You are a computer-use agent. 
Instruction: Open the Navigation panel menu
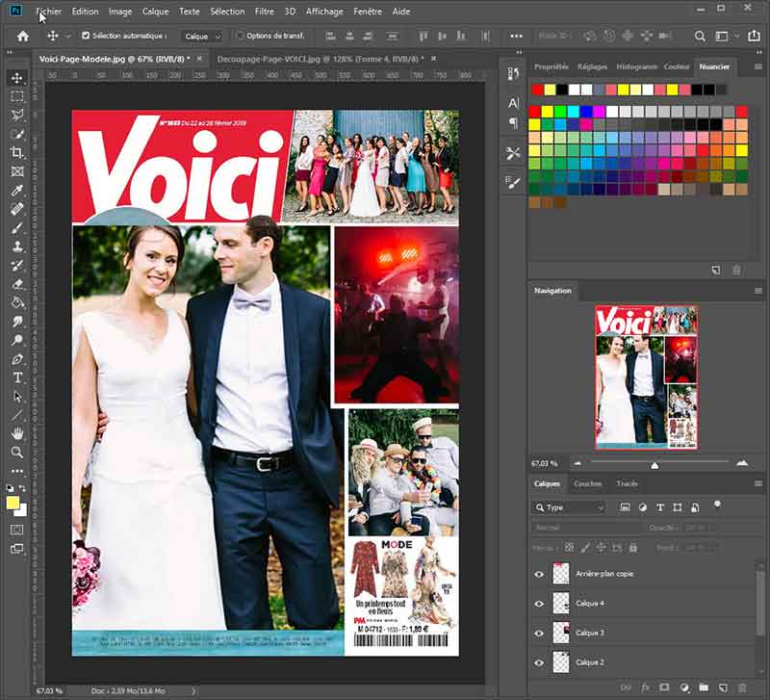(758, 291)
